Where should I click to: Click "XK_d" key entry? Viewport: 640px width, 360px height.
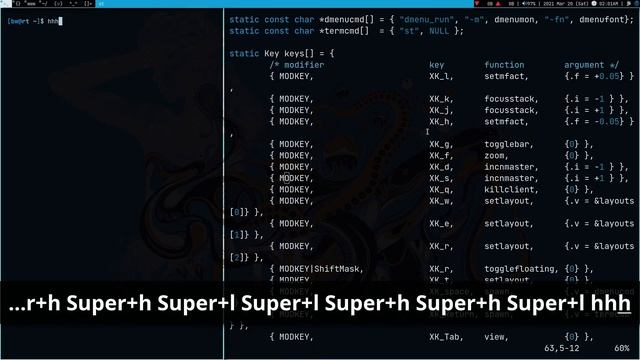(441, 167)
